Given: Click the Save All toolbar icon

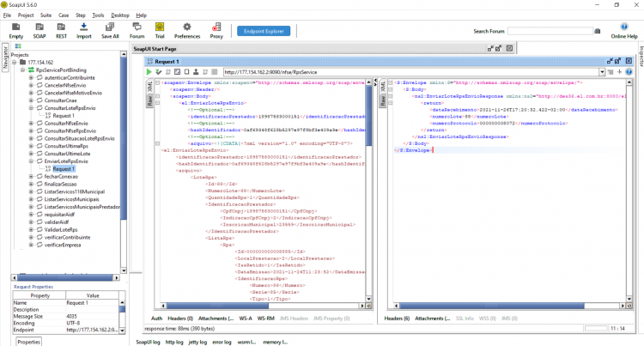Looking at the screenshot, I should (110, 27).
